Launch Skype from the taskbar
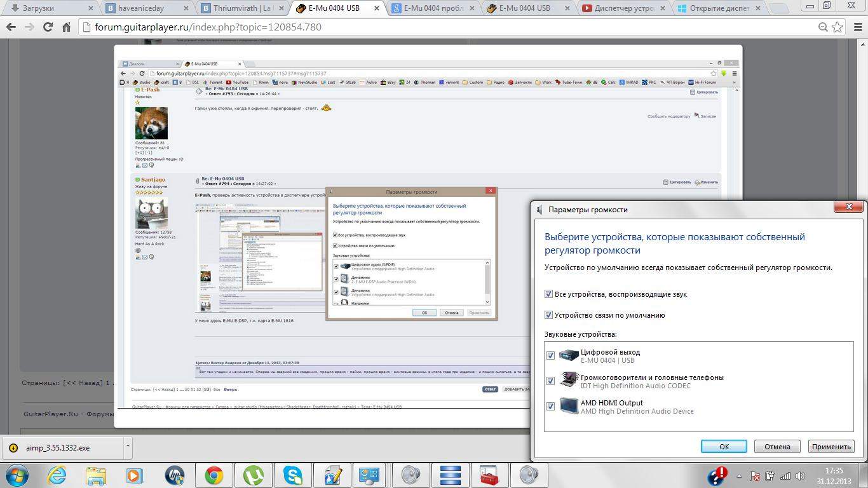The image size is (868, 488). [293, 475]
